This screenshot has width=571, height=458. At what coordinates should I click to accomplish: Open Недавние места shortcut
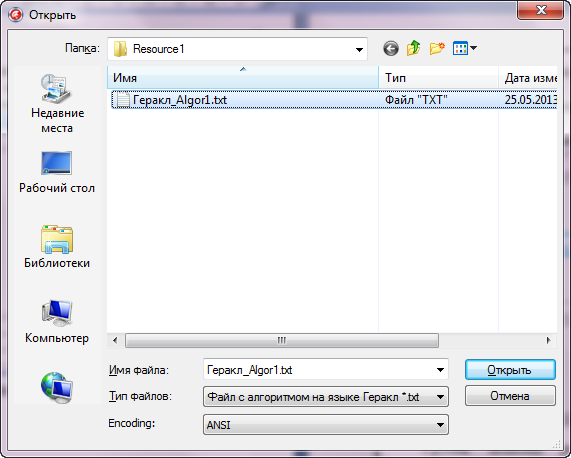pyautogui.click(x=57, y=104)
